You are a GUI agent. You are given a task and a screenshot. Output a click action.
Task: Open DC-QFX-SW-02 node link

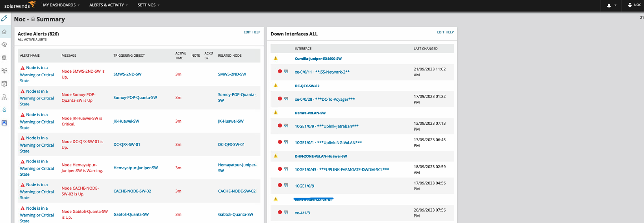point(307,86)
